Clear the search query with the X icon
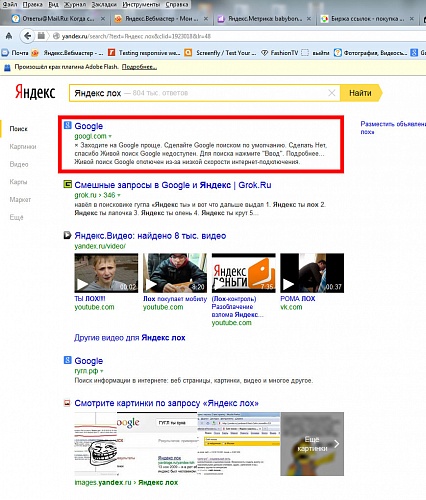426x500 pixels. tap(332, 93)
